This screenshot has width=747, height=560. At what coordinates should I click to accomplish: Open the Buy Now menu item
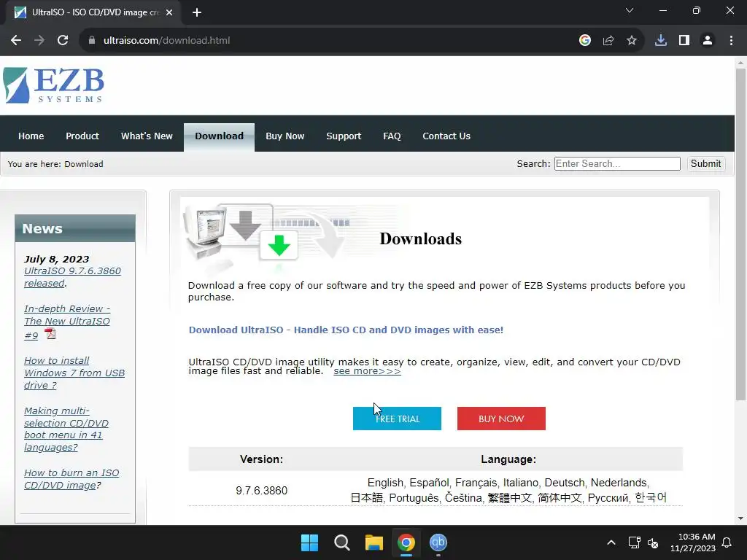tap(285, 136)
